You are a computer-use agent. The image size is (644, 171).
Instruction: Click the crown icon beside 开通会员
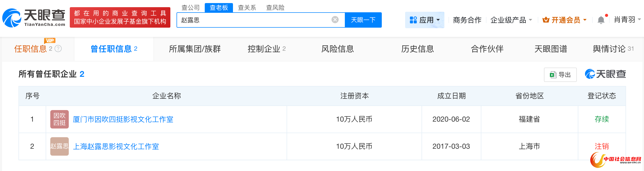click(546, 20)
